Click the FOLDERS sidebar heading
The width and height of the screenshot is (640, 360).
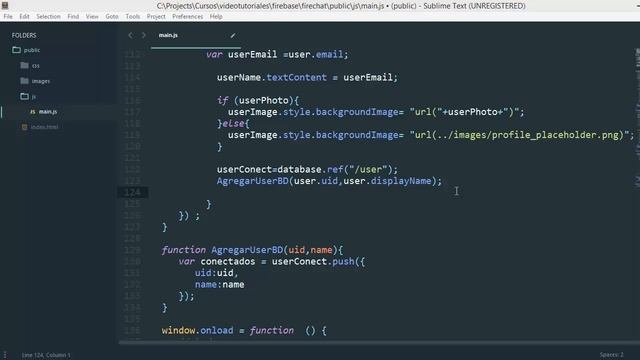click(x=24, y=36)
